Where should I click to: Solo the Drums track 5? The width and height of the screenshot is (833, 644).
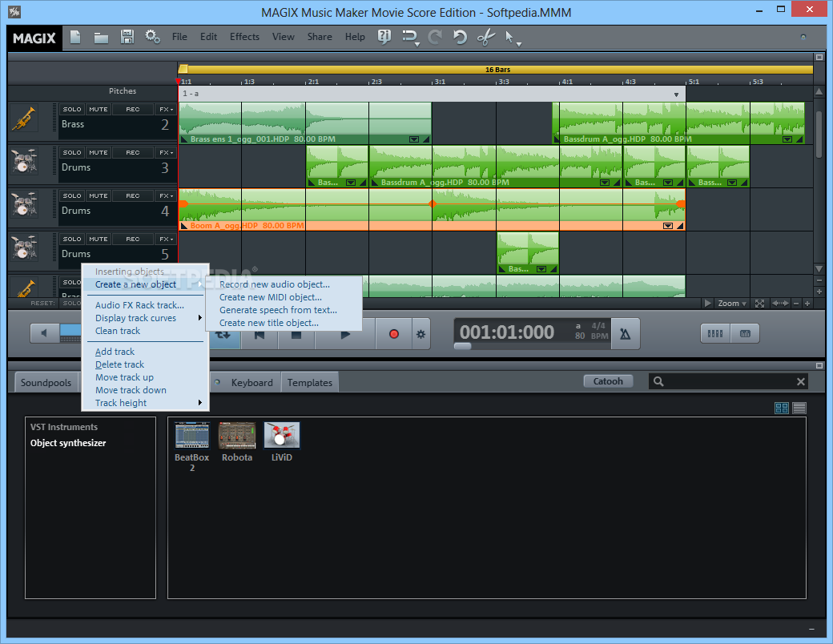coord(72,239)
